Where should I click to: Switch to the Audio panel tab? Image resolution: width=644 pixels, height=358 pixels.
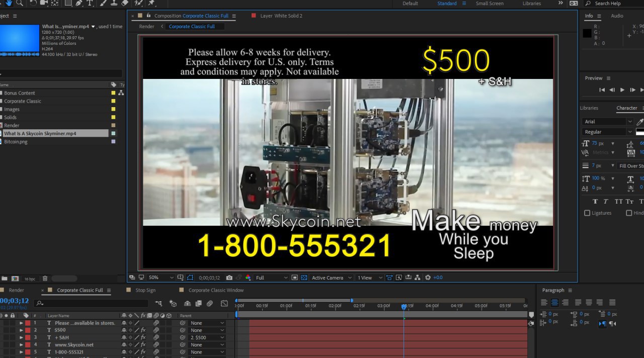[x=617, y=16]
